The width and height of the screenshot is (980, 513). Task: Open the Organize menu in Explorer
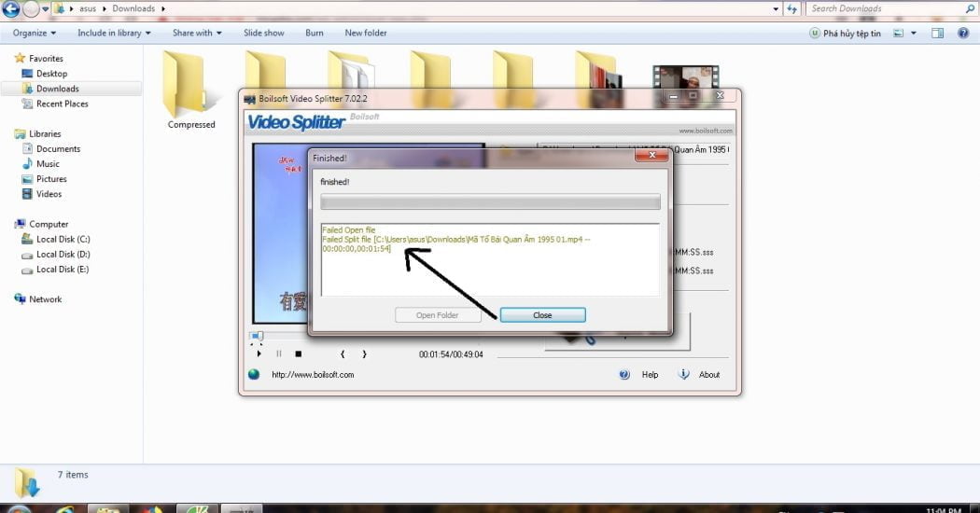[35, 34]
